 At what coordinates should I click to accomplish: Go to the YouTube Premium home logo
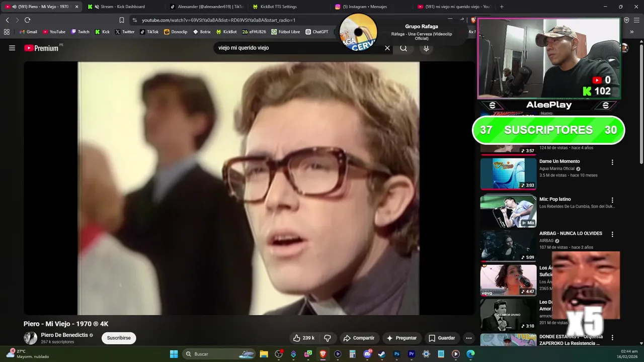tap(42, 48)
